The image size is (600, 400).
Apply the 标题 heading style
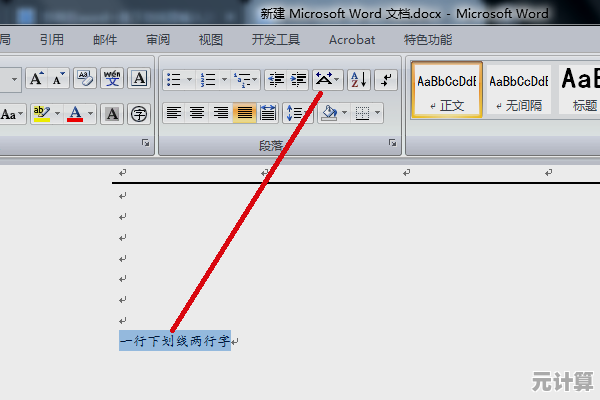pyautogui.click(x=579, y=90)
